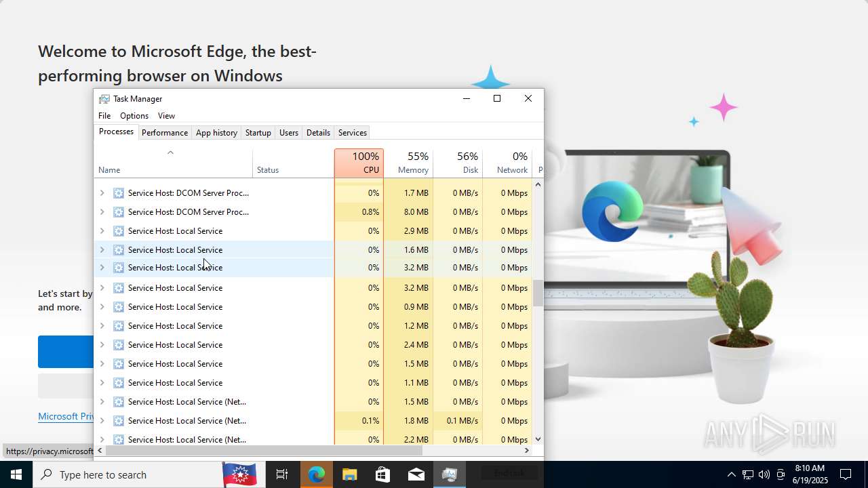Open the clock showing 8:10 AM

[x=810, y=474]
